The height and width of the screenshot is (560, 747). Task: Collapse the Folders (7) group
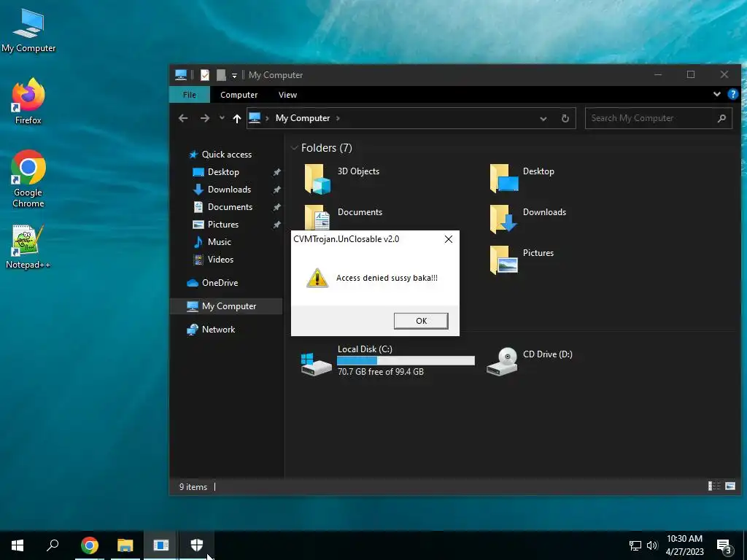click(x=295, y=147)
